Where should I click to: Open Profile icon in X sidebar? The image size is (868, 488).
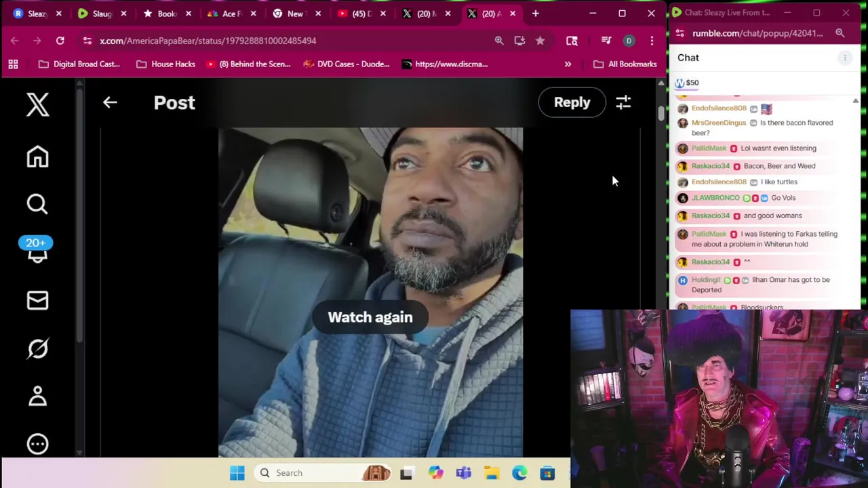coord(37,396)
